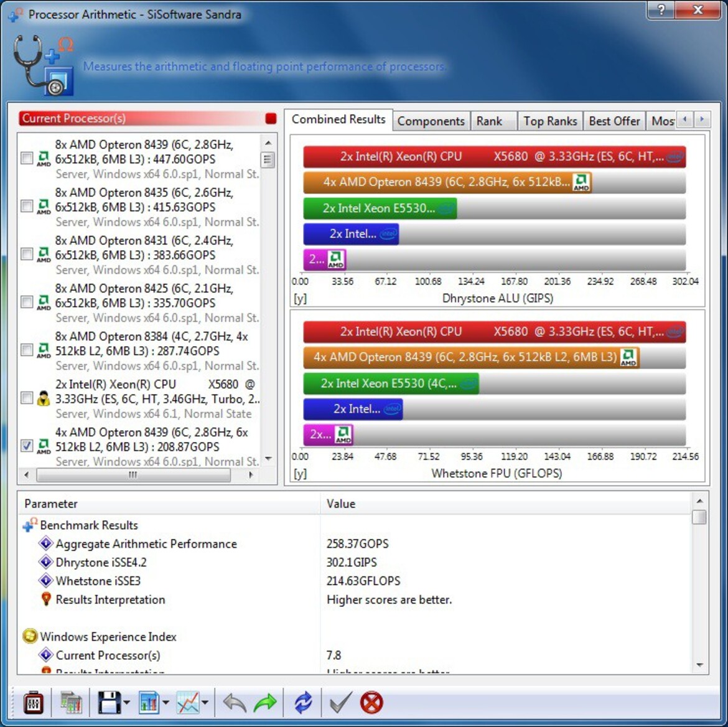Select the Whetstone iSSE3 result row

coord(355,581)
